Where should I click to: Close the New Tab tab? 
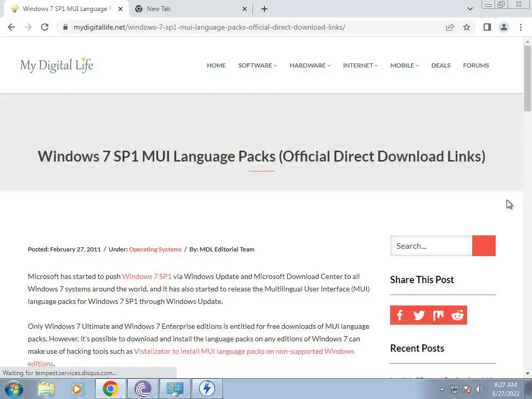tap(245, 9)
